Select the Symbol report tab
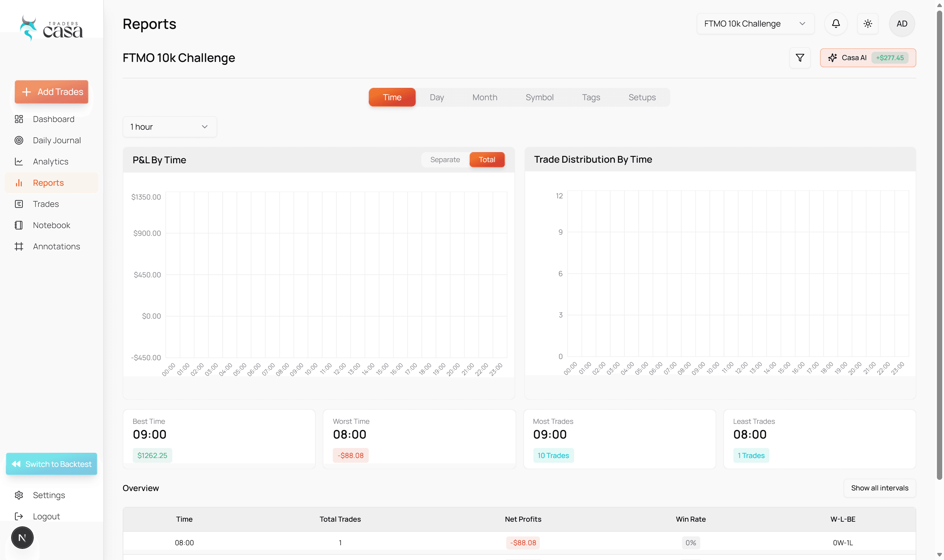 (x=539, y=97)
